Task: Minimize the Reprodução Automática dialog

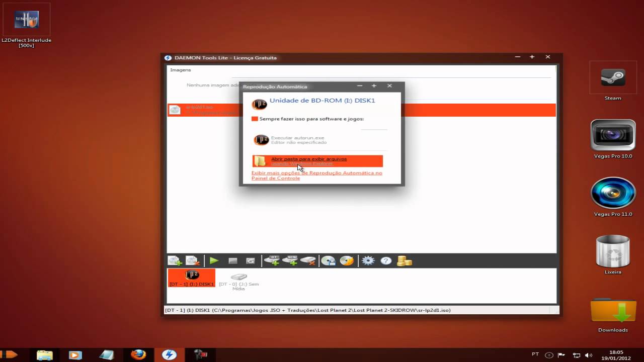Action: point(359,86)
